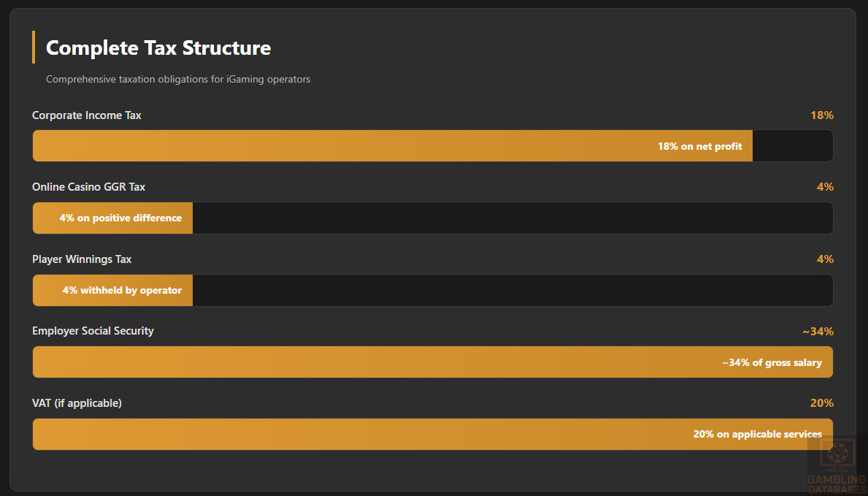Click the 20% value beside VAT
This screenshot has height=496, width=868.
[x=821, y=403]
